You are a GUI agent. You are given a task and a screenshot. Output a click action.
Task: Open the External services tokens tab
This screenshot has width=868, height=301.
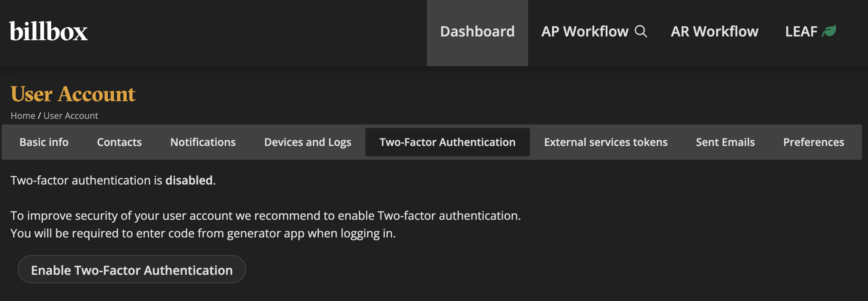(x=606, y=142)
